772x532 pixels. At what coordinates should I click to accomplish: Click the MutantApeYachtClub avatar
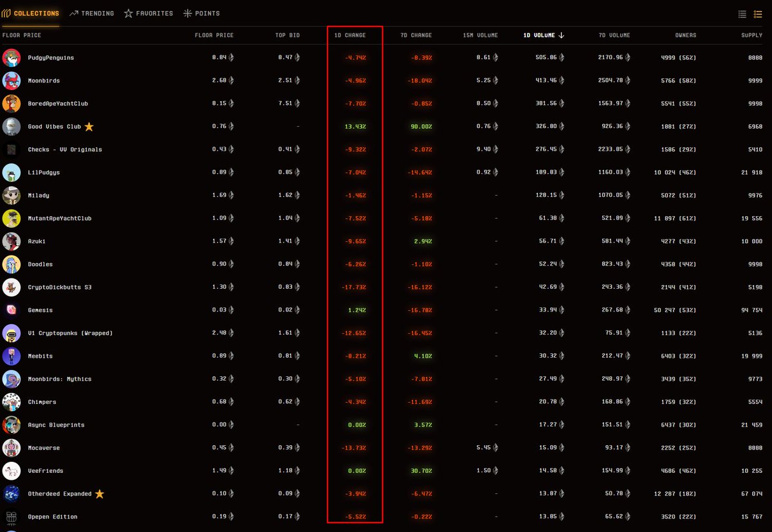12,218
